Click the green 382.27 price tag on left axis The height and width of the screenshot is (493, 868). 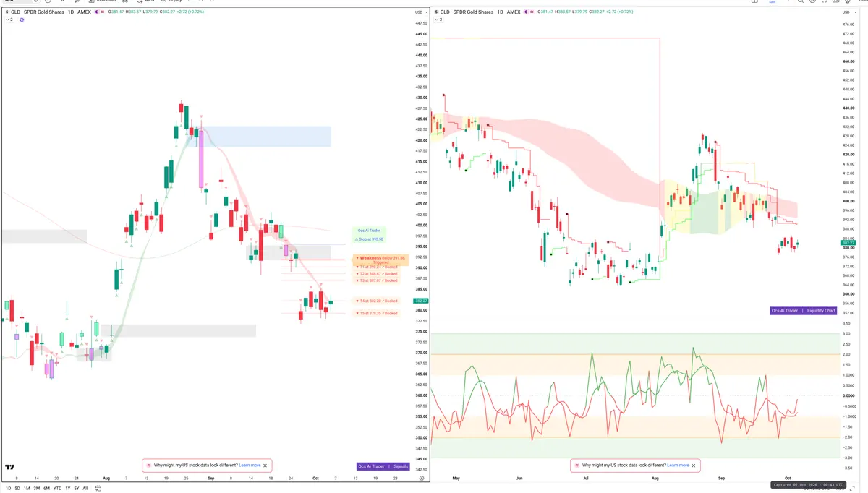[x=421, y=301]
